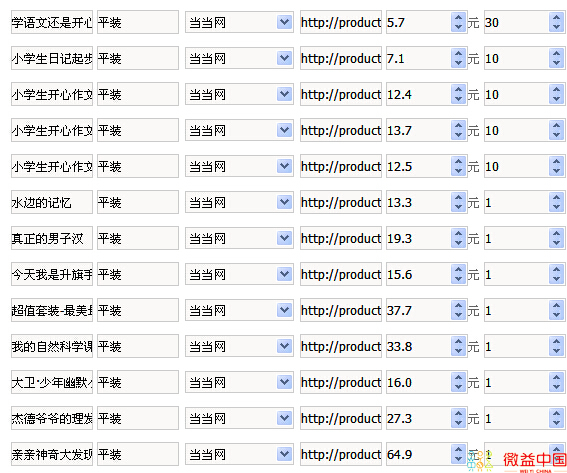
Task: Decrease quantity in the 33.8 price row
Action: pyautogui.click(x=557, y=351)
